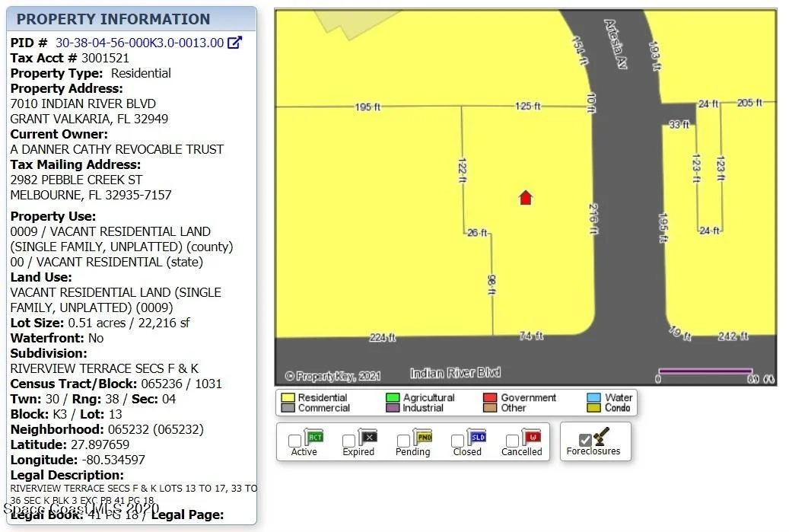Click the PROPERTY INFORMATION panel header

(132, 19)
